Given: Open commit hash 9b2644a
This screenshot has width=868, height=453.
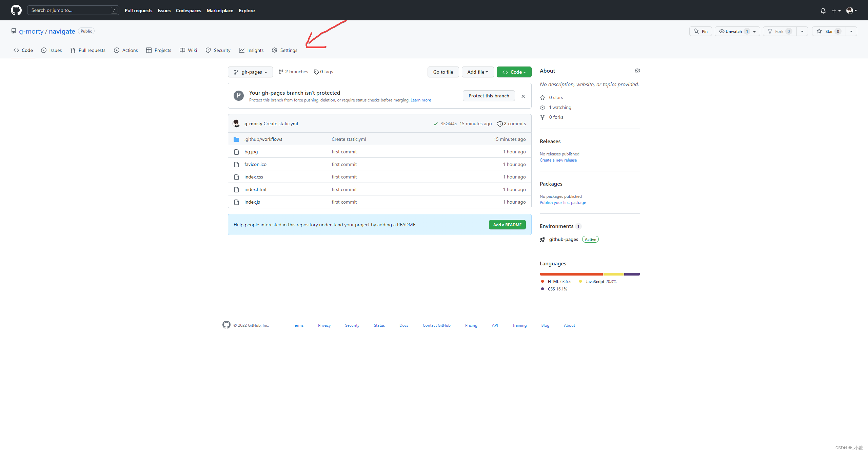Looking at the screenshot, I should (x=449, y=124).
